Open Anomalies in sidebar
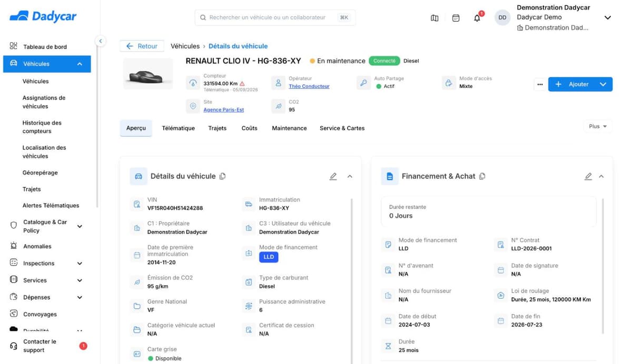 [37, 246]
